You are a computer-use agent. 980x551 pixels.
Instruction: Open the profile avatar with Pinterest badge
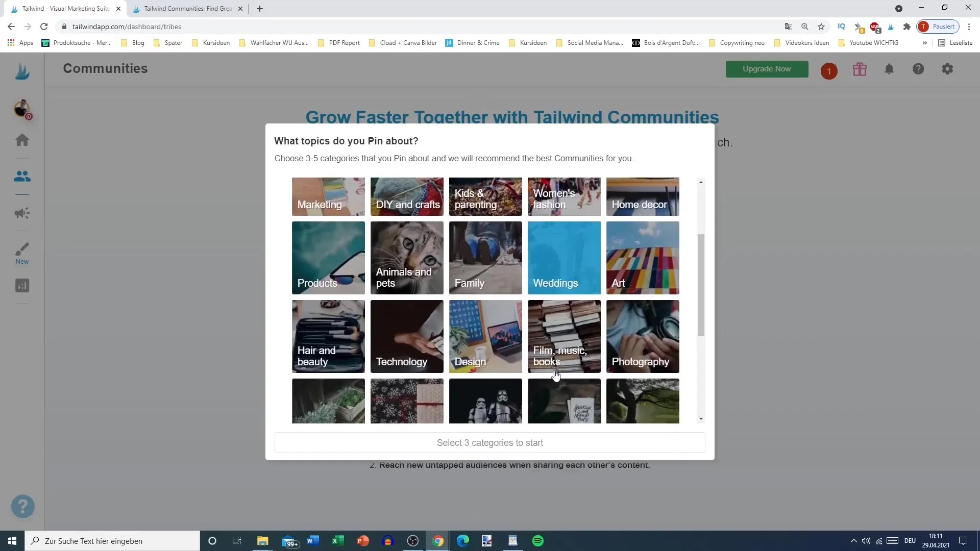point(22,109)
